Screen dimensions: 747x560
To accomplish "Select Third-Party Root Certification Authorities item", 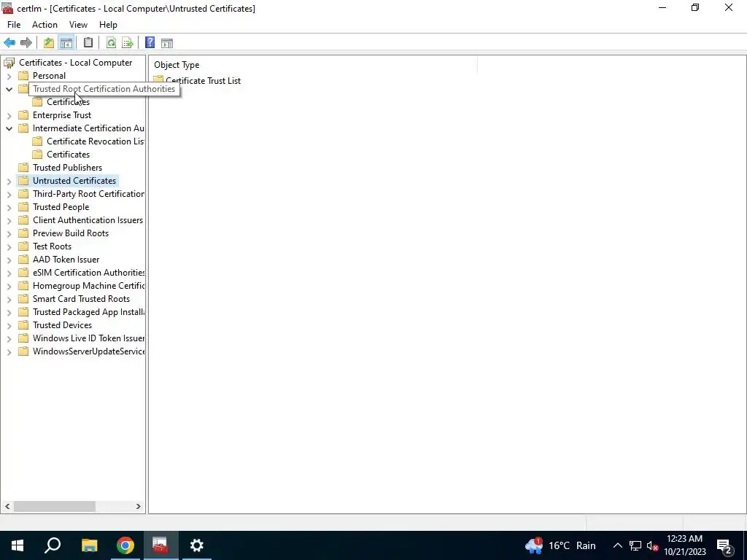I will [88, 194].
